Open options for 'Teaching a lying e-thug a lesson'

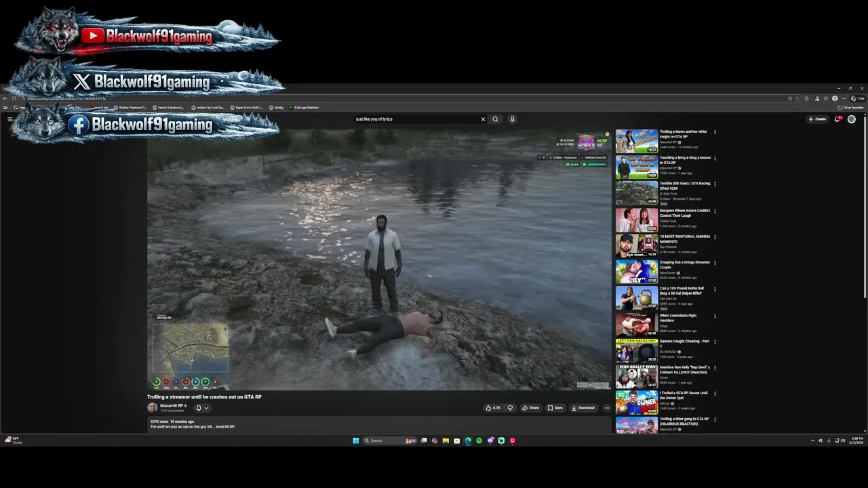click(715, 159)
